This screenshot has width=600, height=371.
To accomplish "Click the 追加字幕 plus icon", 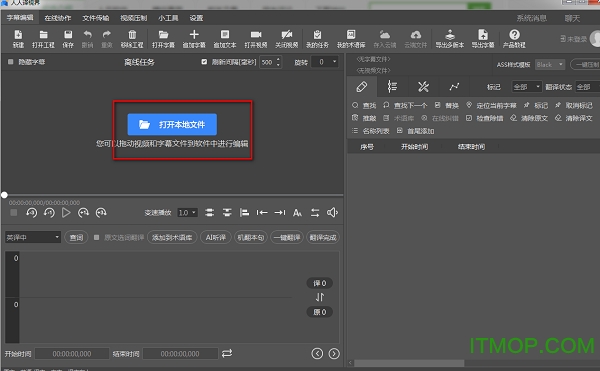I will pos(194,34).
